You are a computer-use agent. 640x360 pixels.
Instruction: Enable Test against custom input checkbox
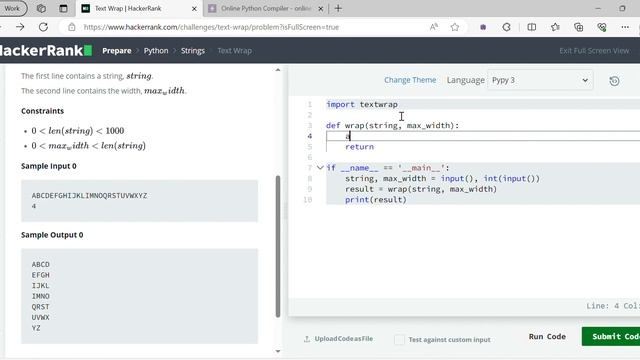point(400,339)
